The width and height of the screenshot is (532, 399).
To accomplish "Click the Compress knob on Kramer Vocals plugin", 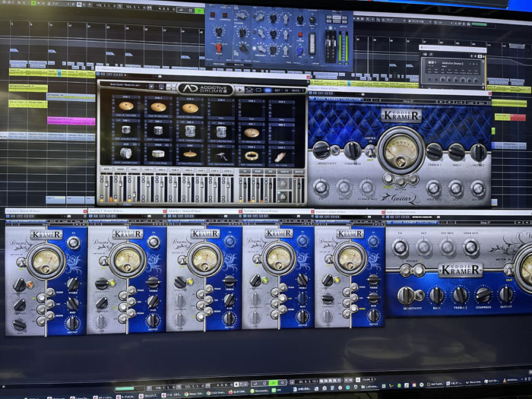I will click(483, 295).
